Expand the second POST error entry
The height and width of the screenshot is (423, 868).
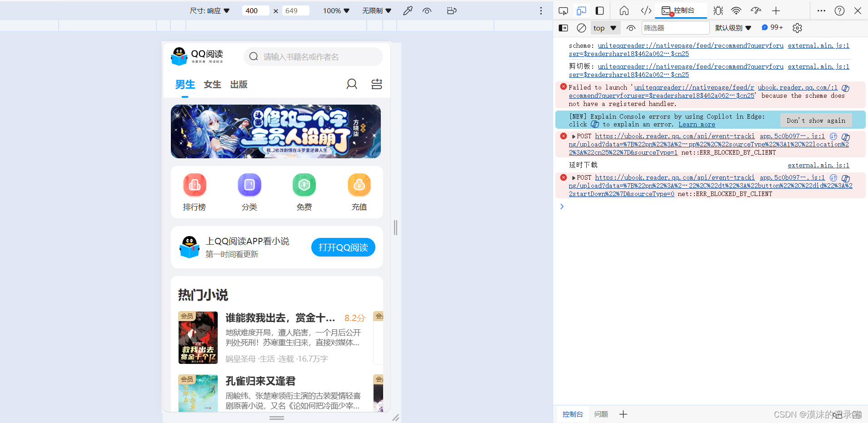click(574, 178)
